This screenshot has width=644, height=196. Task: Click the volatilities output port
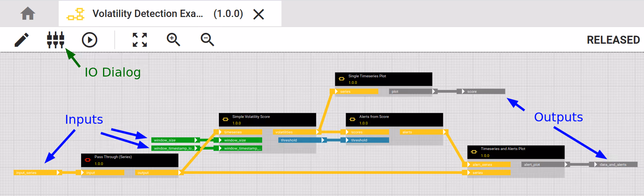point(297,132)
